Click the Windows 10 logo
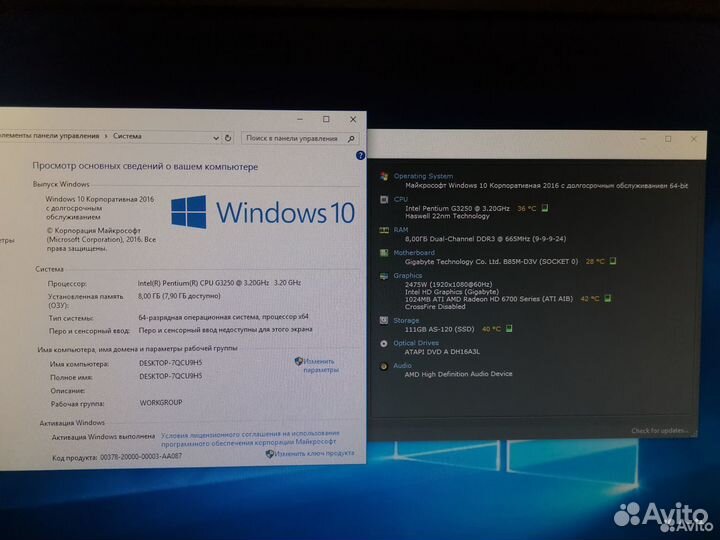The image size is (720, 540). coord(263,212)
